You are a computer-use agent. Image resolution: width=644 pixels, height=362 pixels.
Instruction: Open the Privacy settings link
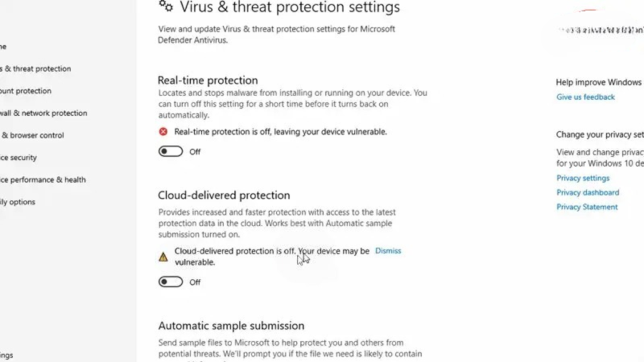(x=583, y=178)
